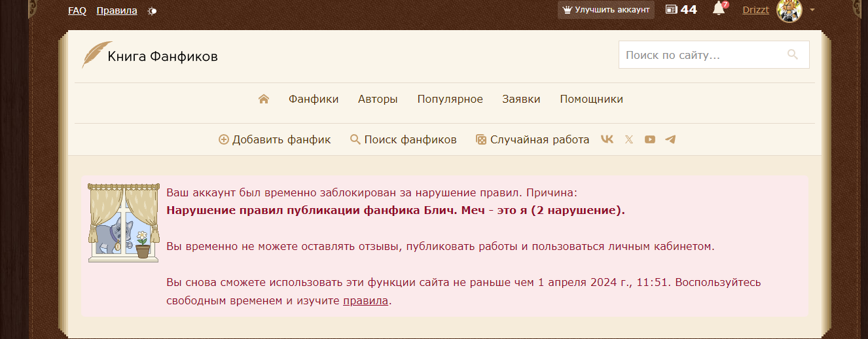Open the YouTube channel icon
The image size is (868, 339).
pos(649,139)
